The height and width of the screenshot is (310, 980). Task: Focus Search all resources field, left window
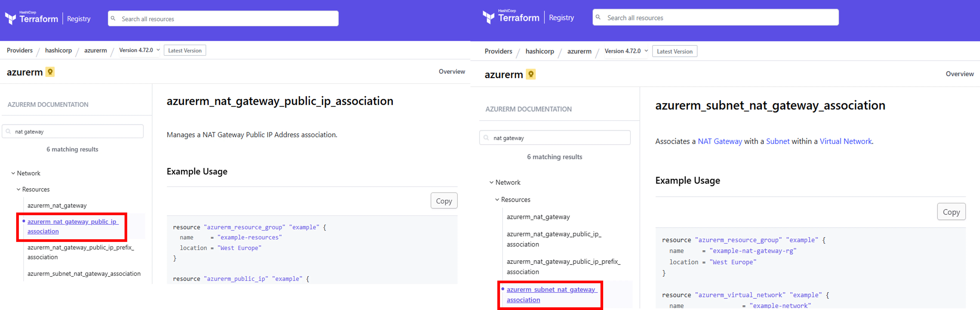click(x=223, y=18)
